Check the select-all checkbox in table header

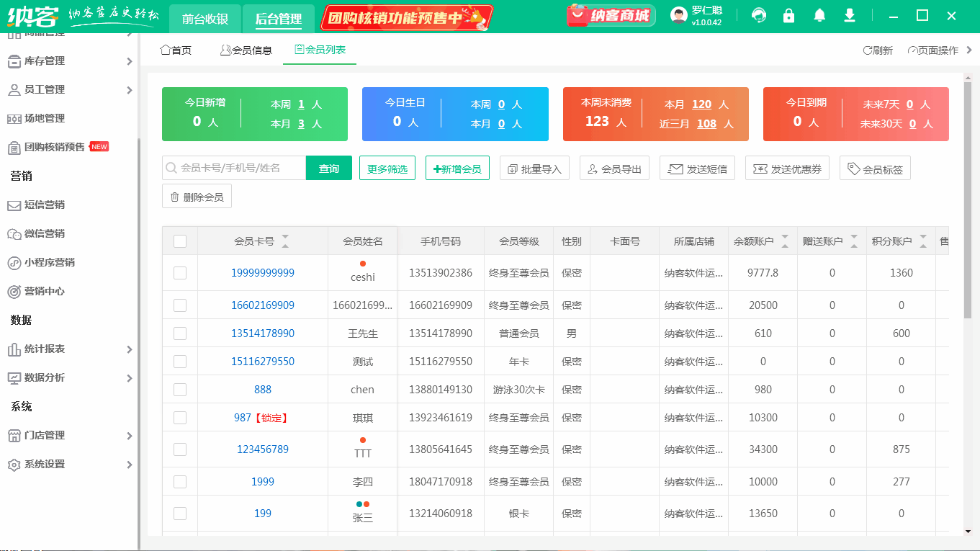pyautogui.click(x=180, y=240)
